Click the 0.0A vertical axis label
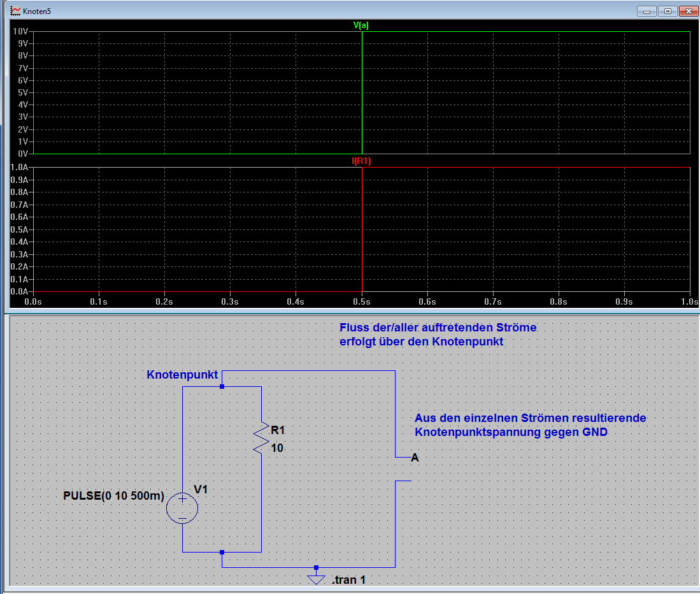 coord(19,291)
